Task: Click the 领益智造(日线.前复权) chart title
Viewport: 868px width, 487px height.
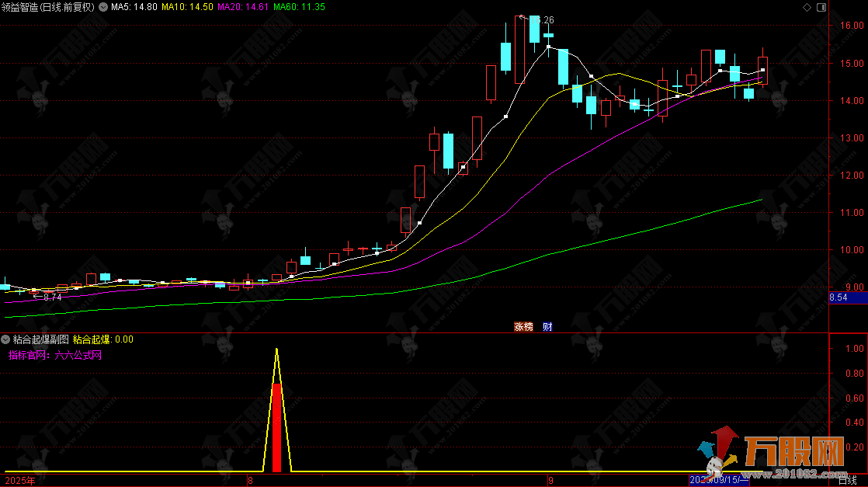Action: pos(48,7)
